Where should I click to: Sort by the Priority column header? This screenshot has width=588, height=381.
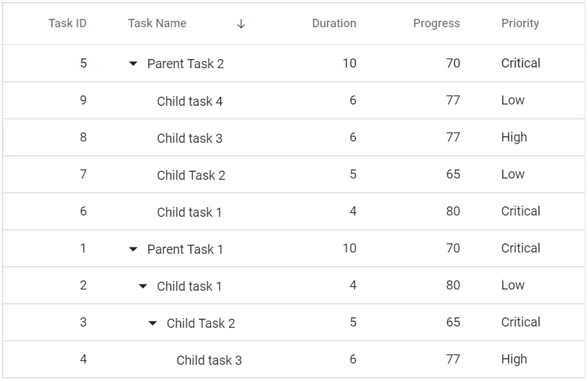pyautogui.click(x=520, y=23)
